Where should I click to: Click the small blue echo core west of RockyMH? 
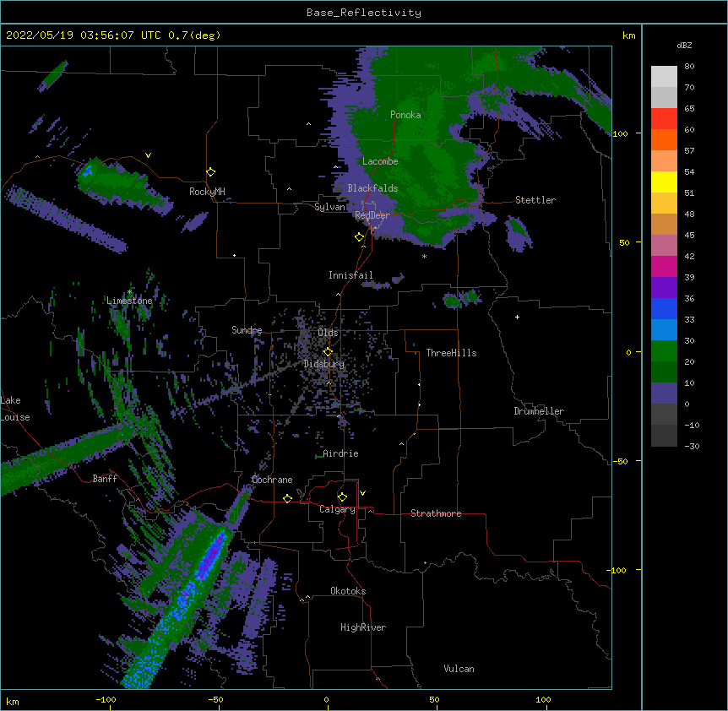[86, 171]
